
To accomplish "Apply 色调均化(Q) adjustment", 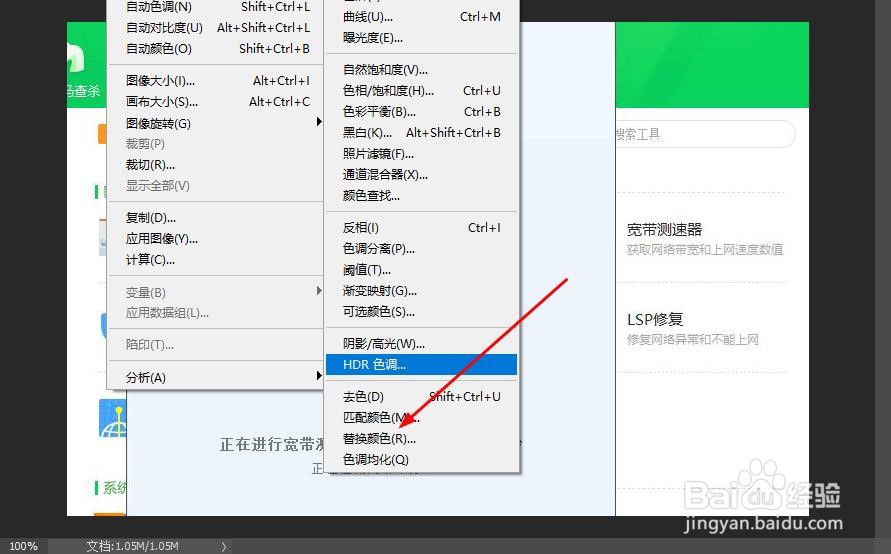I will (422, 460).
